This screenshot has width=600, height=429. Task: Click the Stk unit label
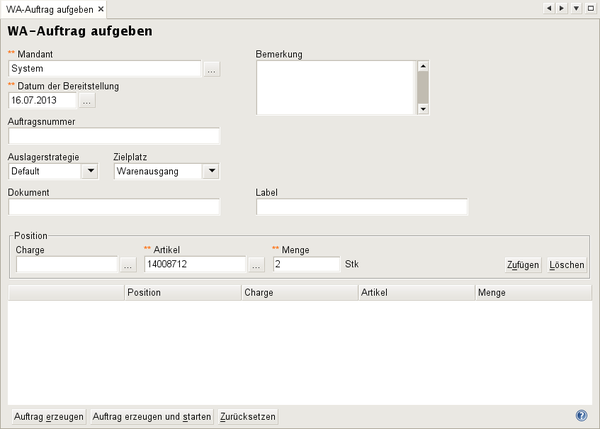click(x=352, y=264)
